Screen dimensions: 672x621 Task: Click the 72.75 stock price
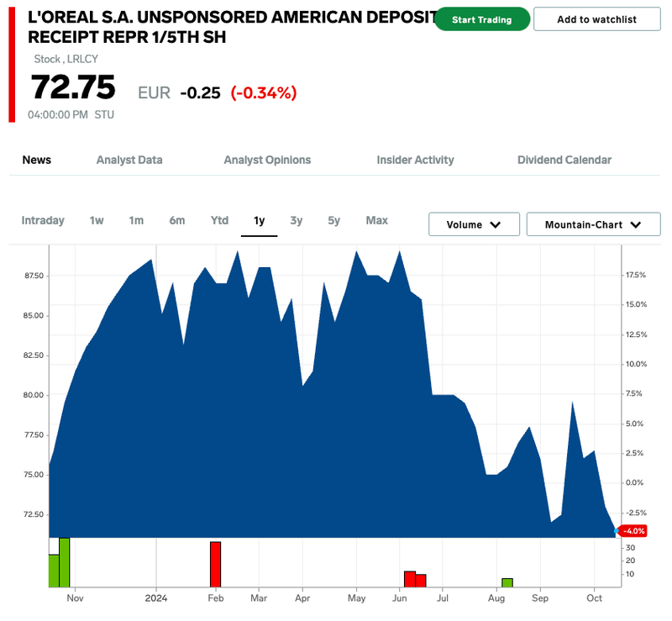click(73, 87)
